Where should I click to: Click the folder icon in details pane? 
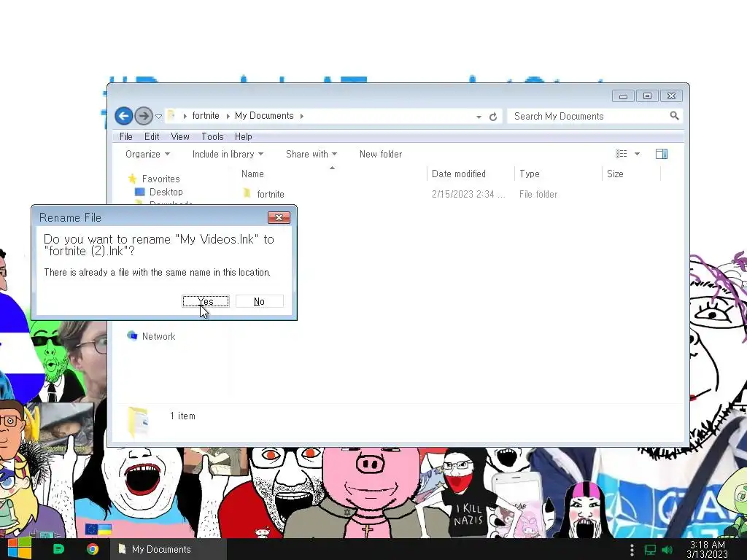pos(139,421)
